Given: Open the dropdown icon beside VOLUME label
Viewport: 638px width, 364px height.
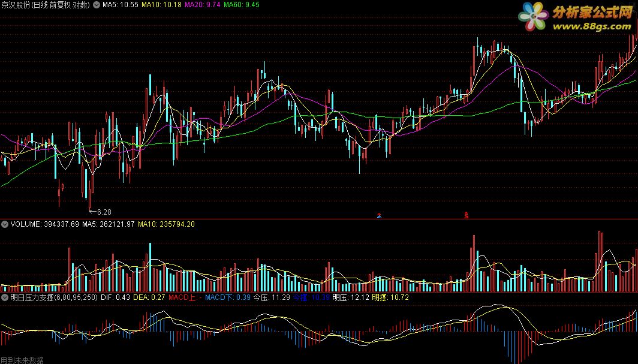Looking at the screenshot, I should [x=5, y=224].
